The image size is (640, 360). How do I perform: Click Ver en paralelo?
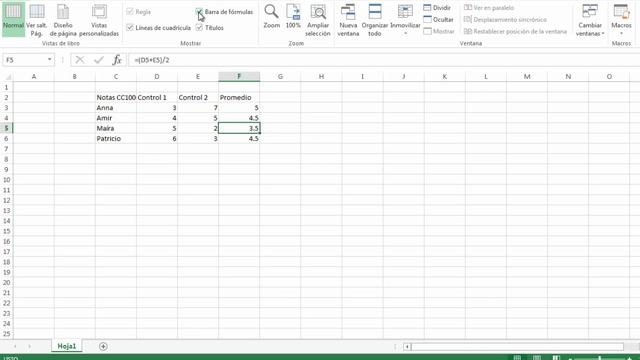coord(489,8)
